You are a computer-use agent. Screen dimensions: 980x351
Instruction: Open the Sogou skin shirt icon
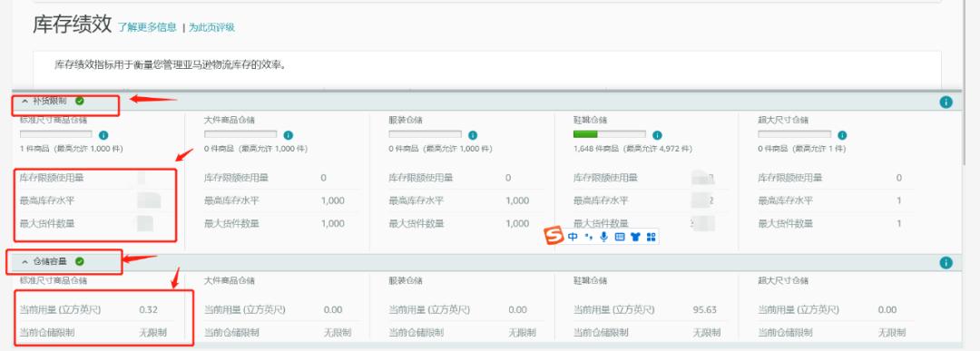pos(635,237)
